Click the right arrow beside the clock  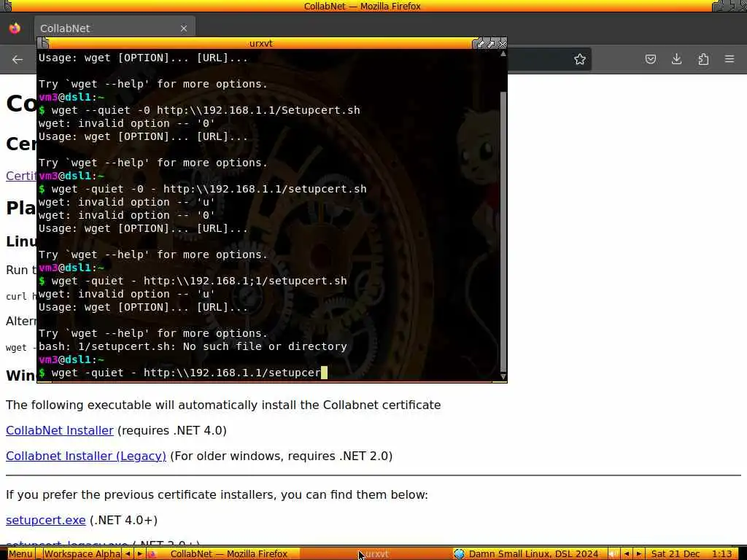coord(638,554)
